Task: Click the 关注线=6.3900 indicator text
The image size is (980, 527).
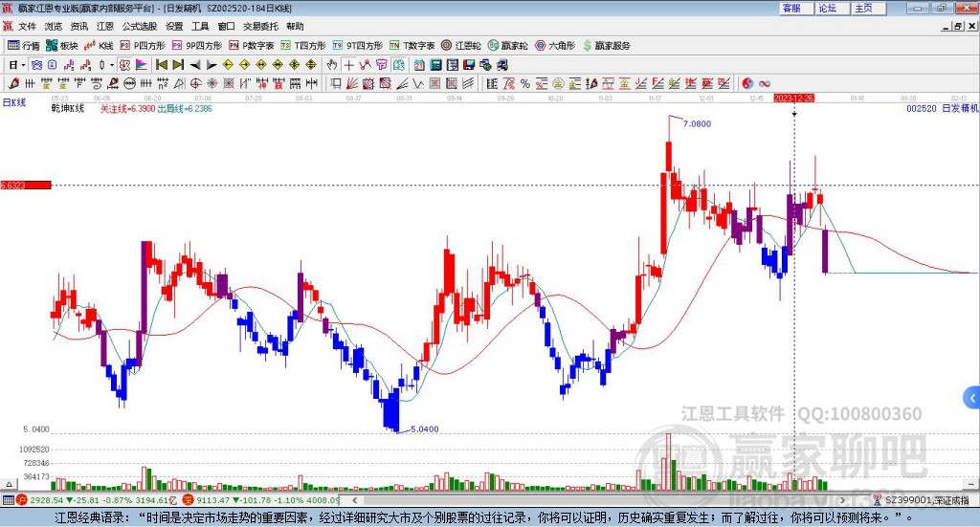Action: [x=127, y=109]
